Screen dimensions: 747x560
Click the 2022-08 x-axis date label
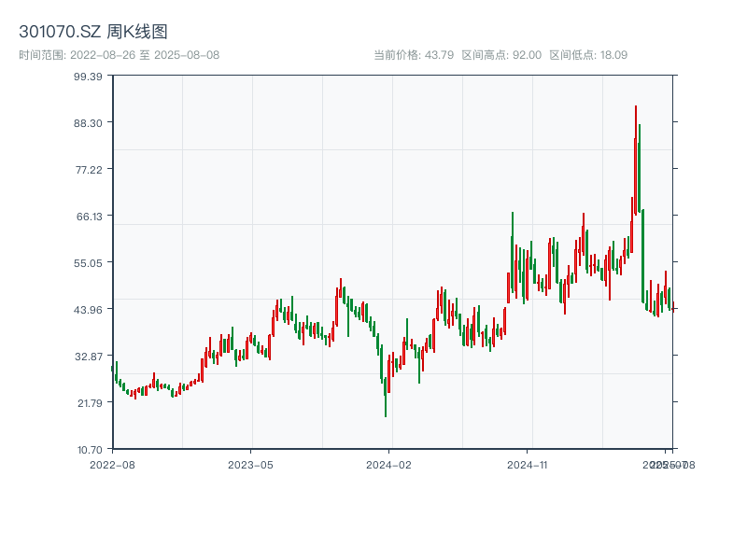[x=112, y=464]
